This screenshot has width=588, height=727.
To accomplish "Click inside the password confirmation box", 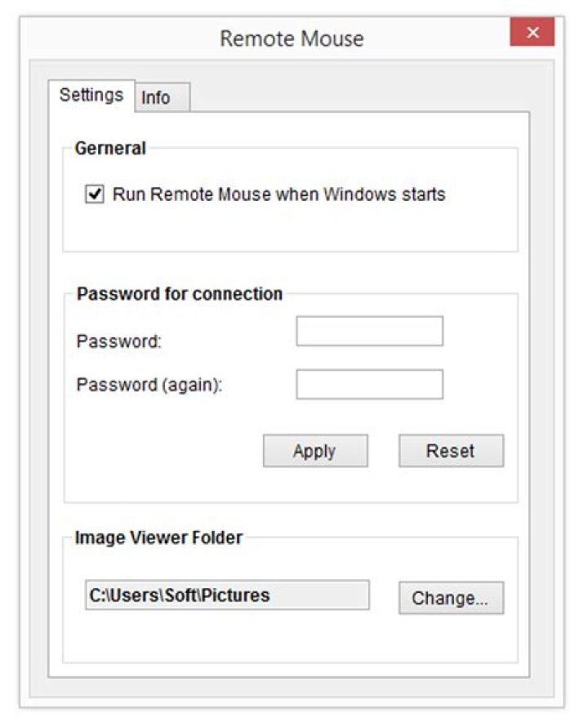I will [x=369, y=384].
